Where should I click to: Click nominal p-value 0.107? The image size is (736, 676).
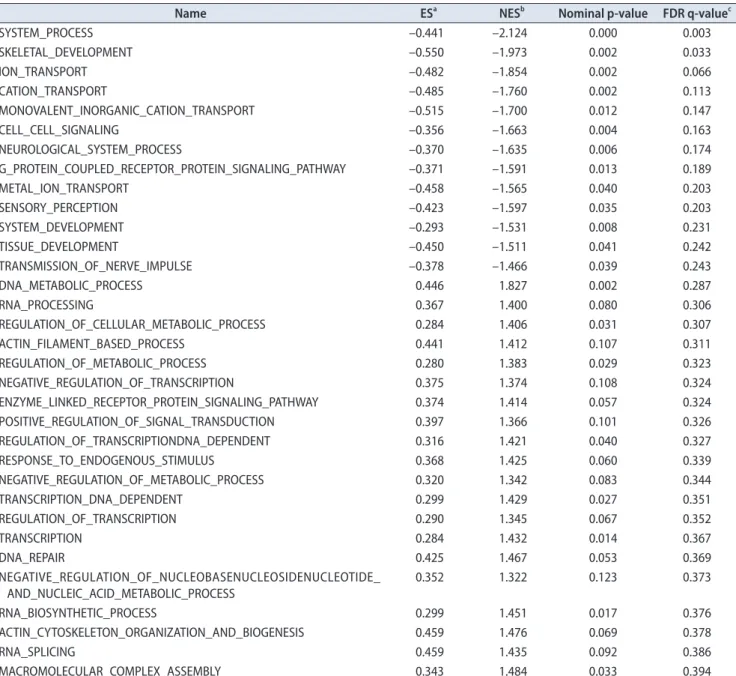pos(603,344)
